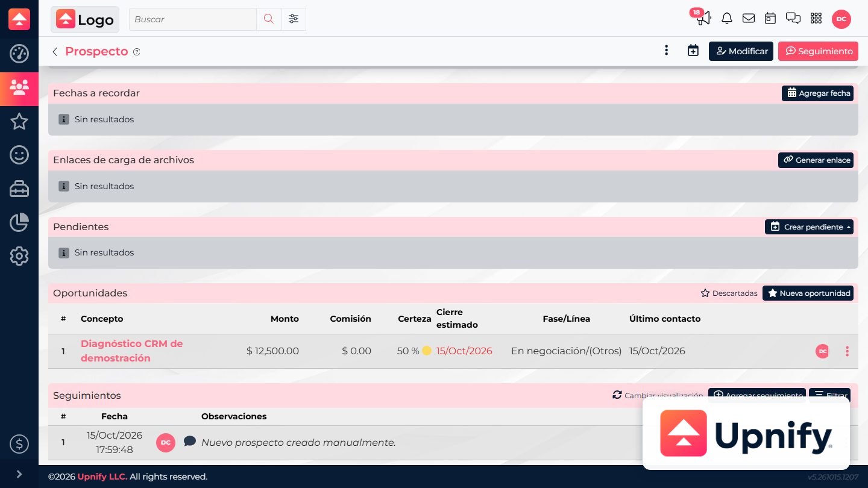Click Agregar fecha button

(x=817, y=93)
